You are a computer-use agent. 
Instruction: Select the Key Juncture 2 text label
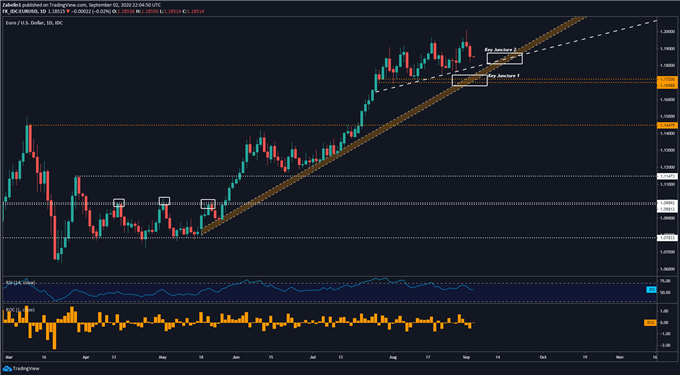point(500,50)
